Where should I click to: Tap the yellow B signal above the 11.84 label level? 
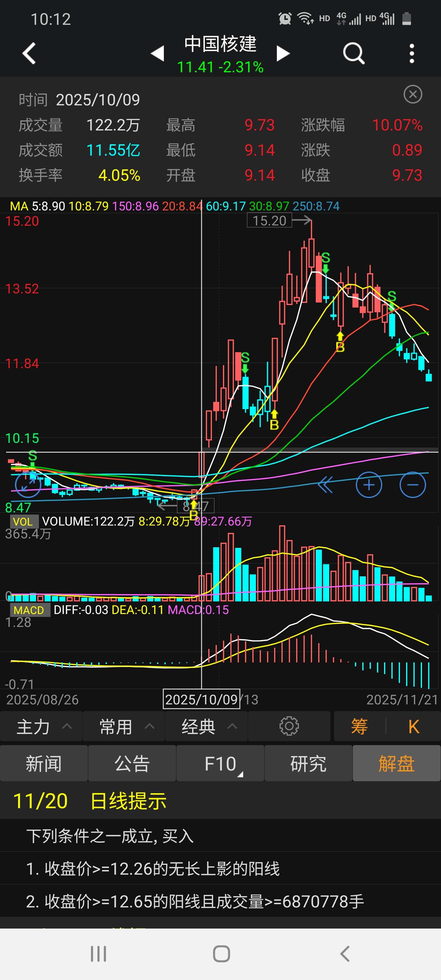(x=340, y=342)
